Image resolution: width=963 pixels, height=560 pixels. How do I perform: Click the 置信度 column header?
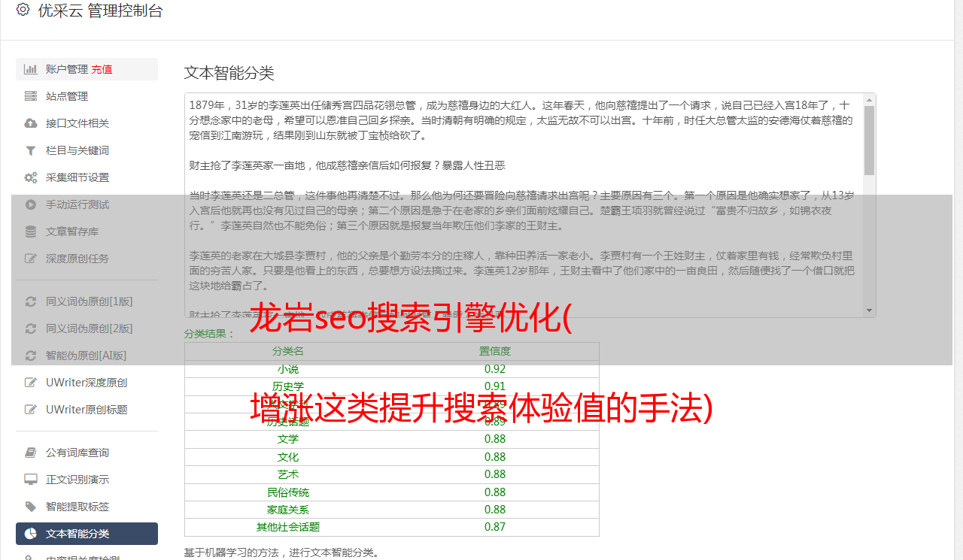click(x=495, y=351)
